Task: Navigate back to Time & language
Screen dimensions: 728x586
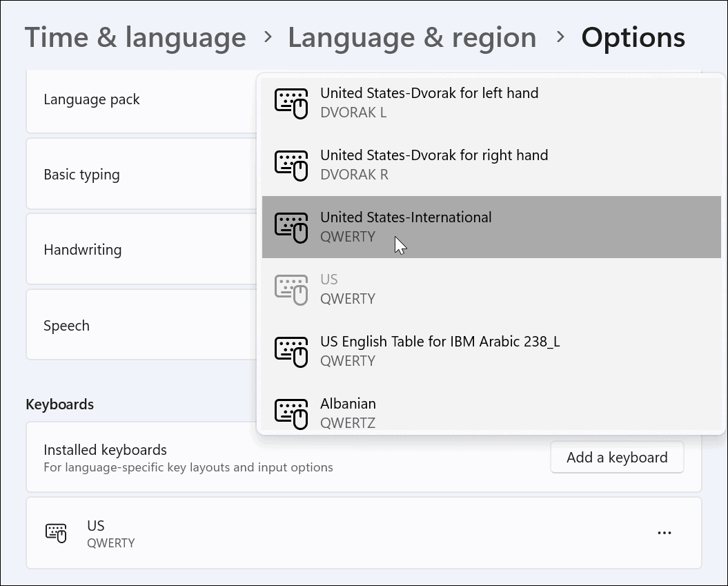Action: click(135, 37)
